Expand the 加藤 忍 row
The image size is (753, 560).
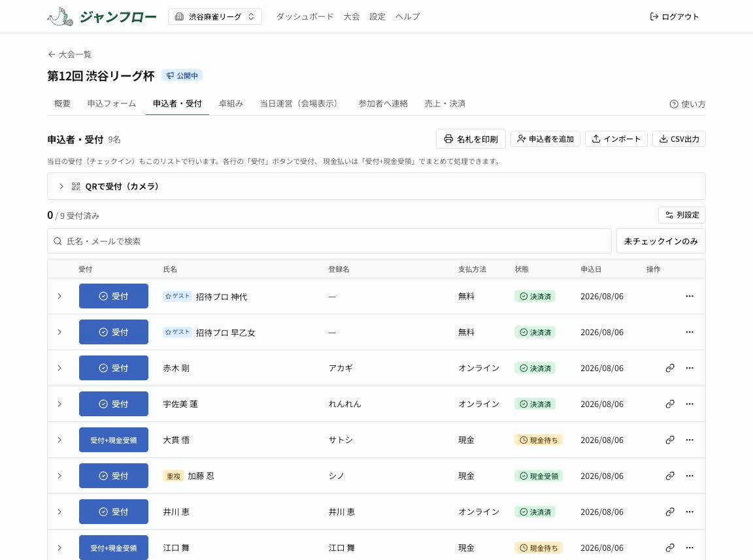[x=59, y=476]
